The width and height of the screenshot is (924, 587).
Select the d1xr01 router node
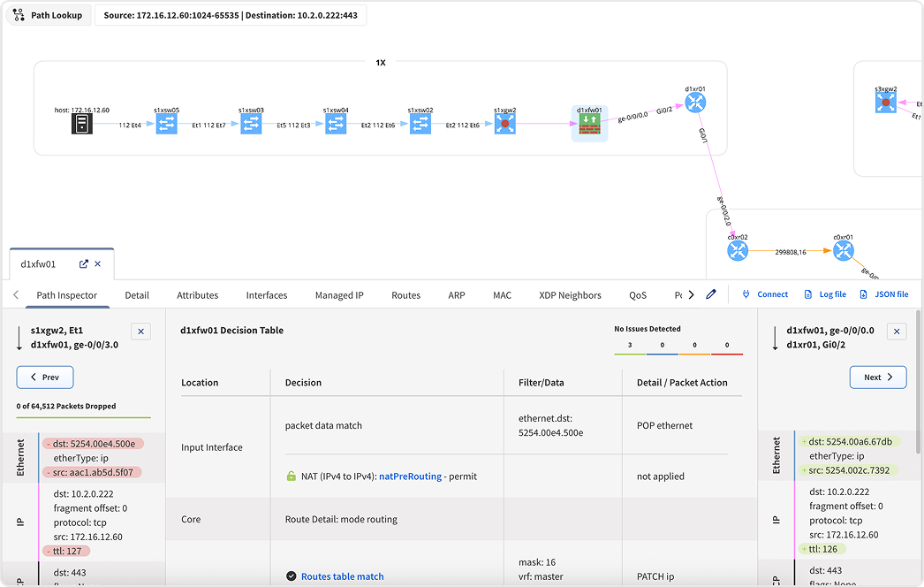point(695,103)
